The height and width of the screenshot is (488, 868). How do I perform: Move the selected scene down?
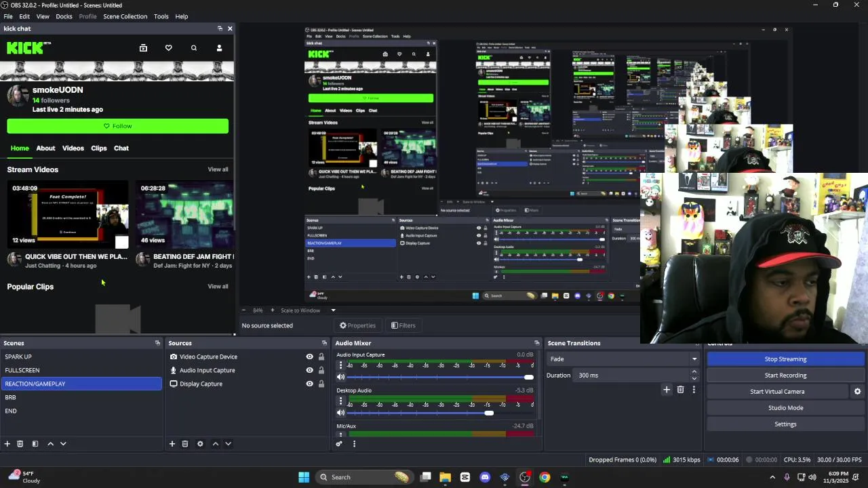tap(63, 444)
